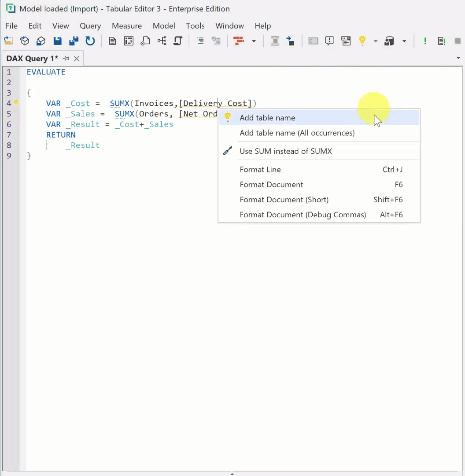465x476 pixels.
Task: Open the Query menu
Action: pos(90,26)
